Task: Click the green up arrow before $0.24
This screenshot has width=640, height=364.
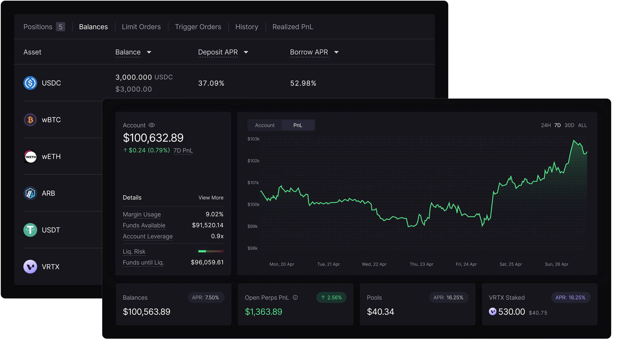Action: point(125,150)
